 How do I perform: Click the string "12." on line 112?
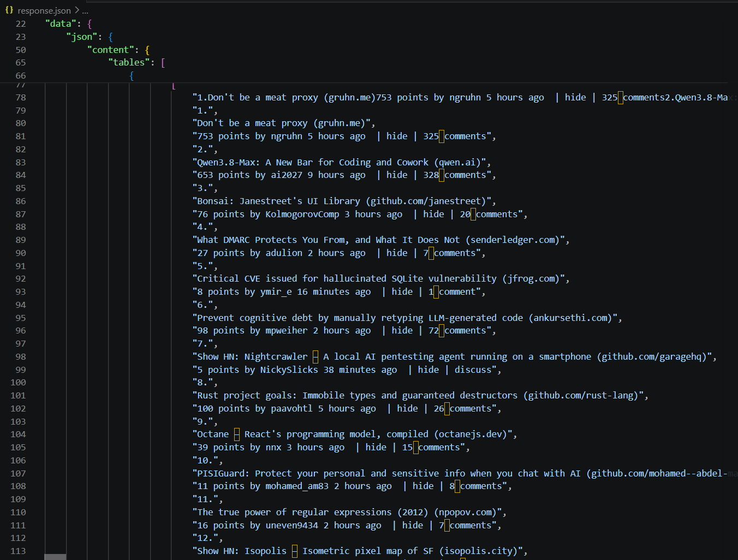click(x=208, y=538)
